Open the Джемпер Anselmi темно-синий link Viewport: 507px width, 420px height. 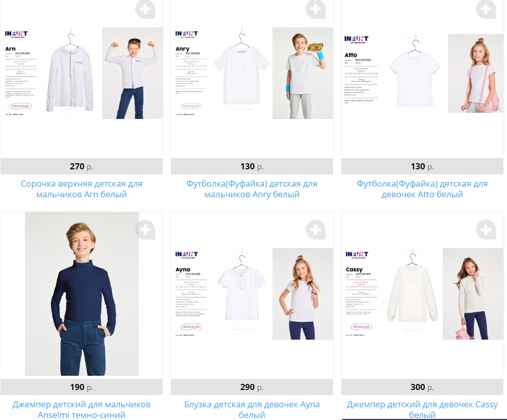tap(81, 409)
